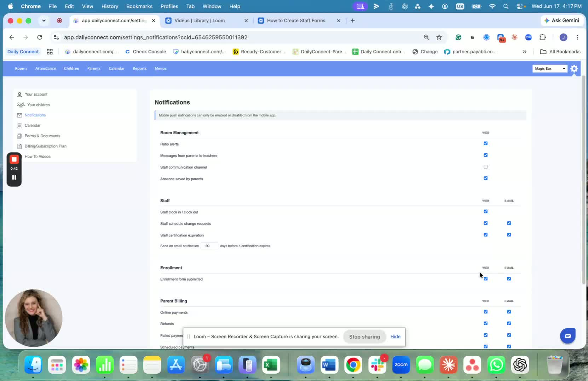Open Slack from the dock
This screenshot has width=588, height=381.
(x=377, y=365)
